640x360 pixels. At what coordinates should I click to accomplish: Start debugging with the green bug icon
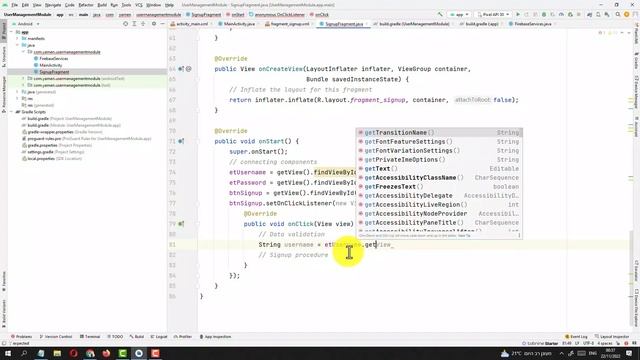click(x=544, y=14)
